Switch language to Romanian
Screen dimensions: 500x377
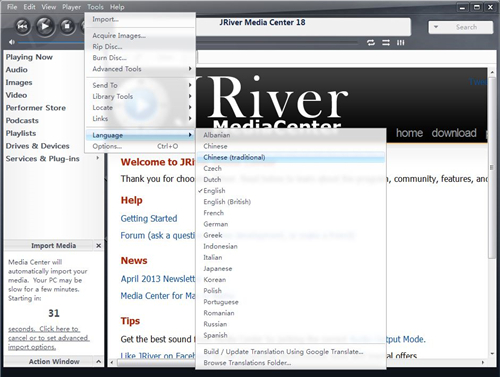(x=291, y=313)
